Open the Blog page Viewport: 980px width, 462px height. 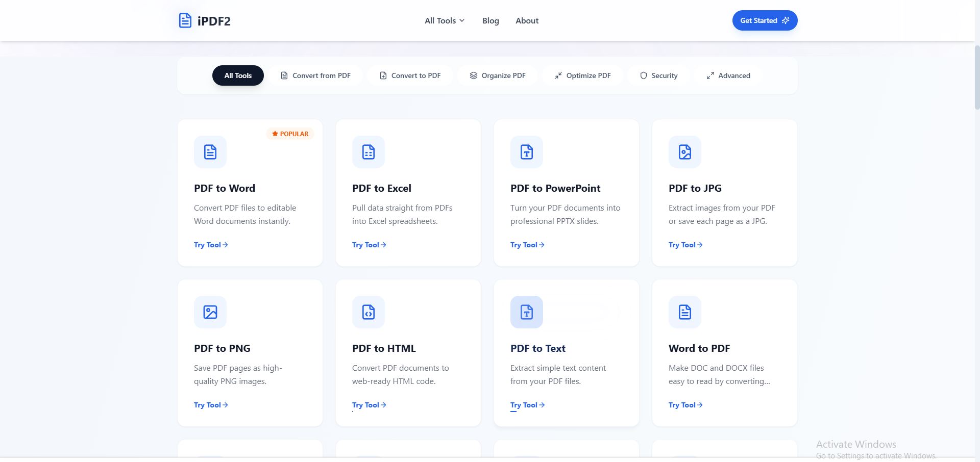coord(491,21)
